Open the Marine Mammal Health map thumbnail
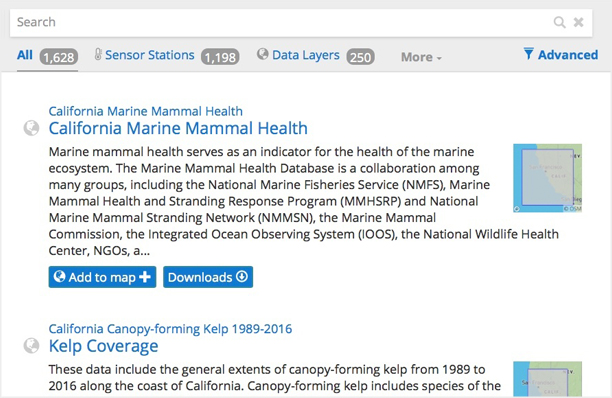 (x=547, y=178)
